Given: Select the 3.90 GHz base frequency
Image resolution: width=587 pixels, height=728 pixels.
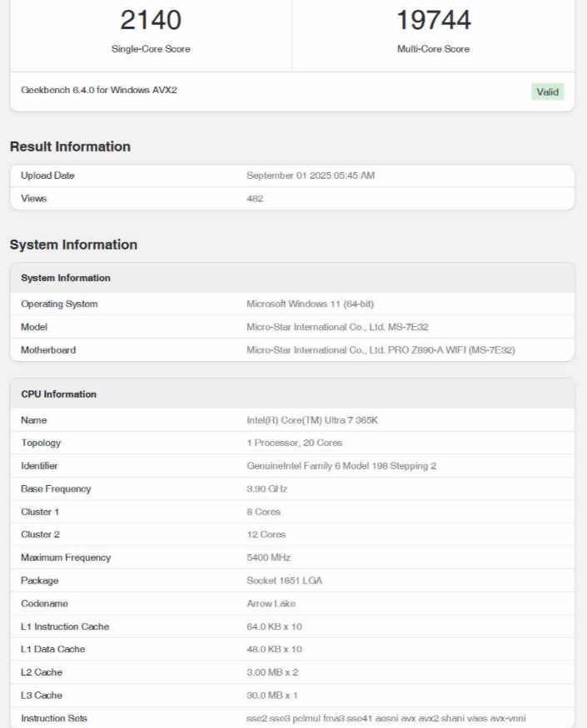Looking at the screenshot, I should coord(266,489).
